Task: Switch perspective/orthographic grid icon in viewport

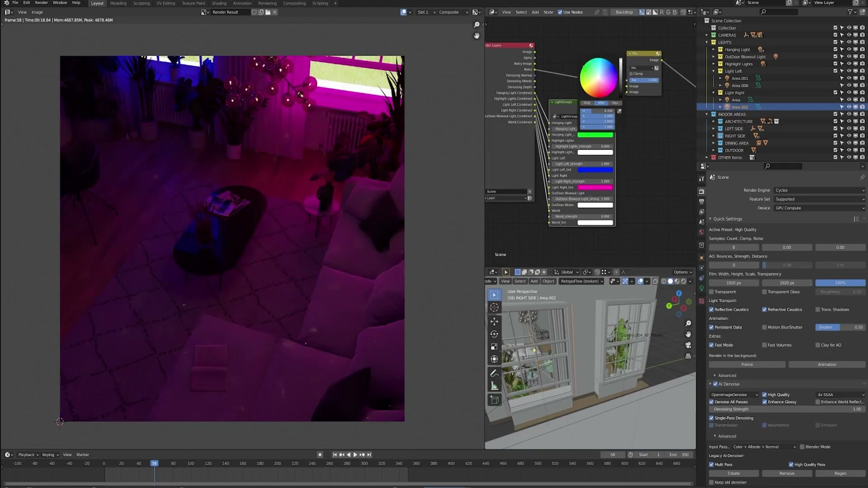Action: (x=688, y=356)
